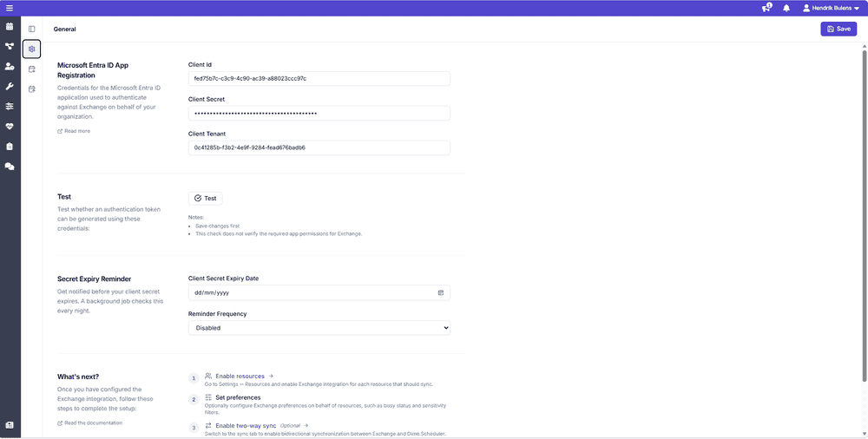Follow the Enable resources link

(240, 376)
